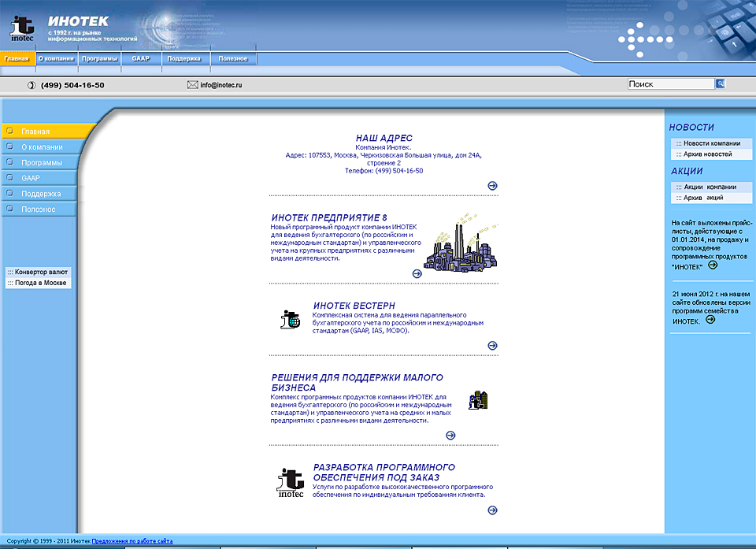Focus the Поиск search input field
Screen dimensions: 756x549
pos(671,84)
